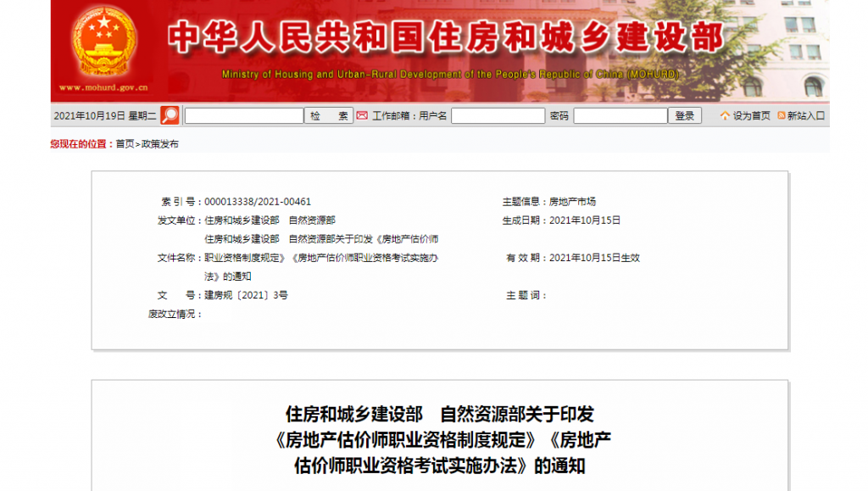Click the 文件名称 label
The width and height of the screenshot is (868, 491).
click(180, 258)
